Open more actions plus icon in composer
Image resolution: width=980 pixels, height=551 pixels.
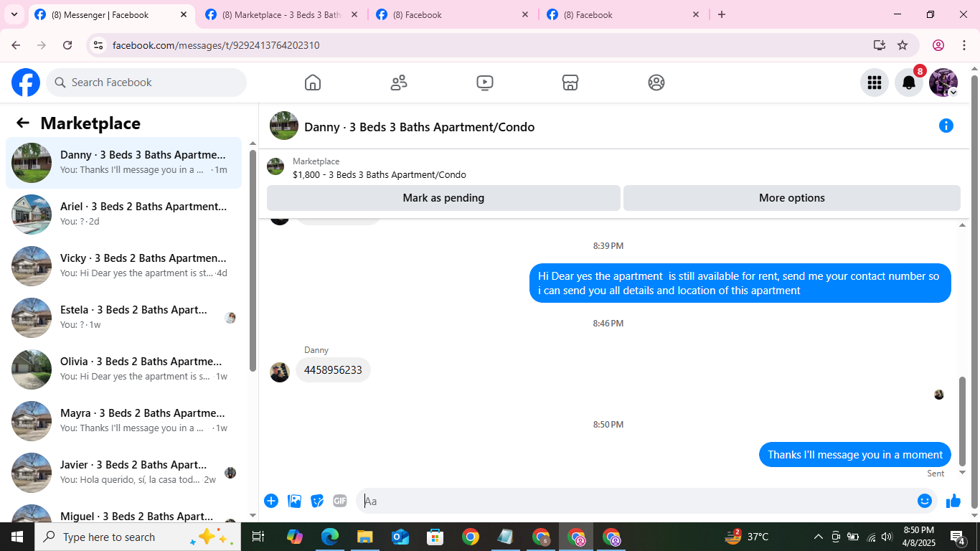271,501
